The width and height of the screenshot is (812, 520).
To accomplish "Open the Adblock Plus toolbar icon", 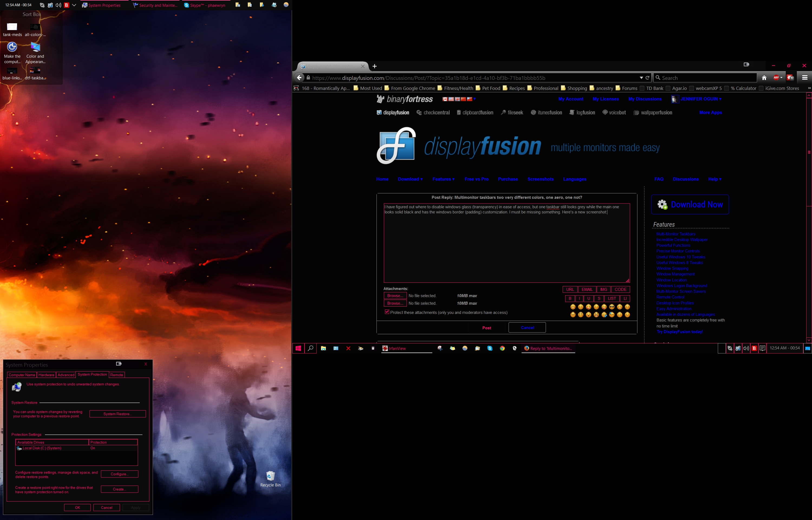I will point(776,78).
